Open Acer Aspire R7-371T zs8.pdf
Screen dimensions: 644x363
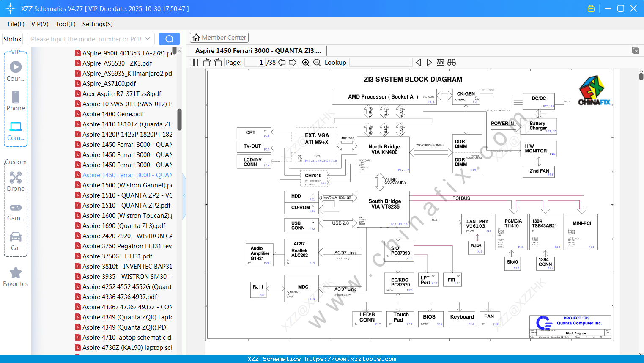[x=118, y=94]
